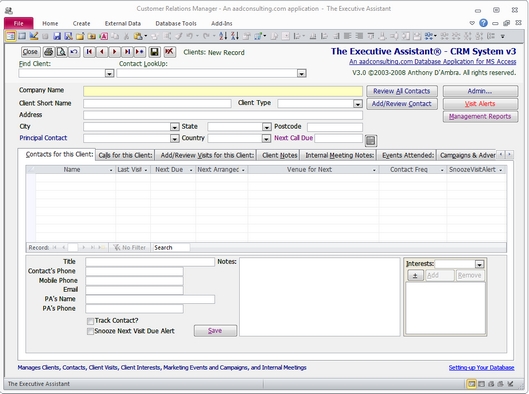Go to the next client record
The image size is (529, 394).
[x=114, y=52]
